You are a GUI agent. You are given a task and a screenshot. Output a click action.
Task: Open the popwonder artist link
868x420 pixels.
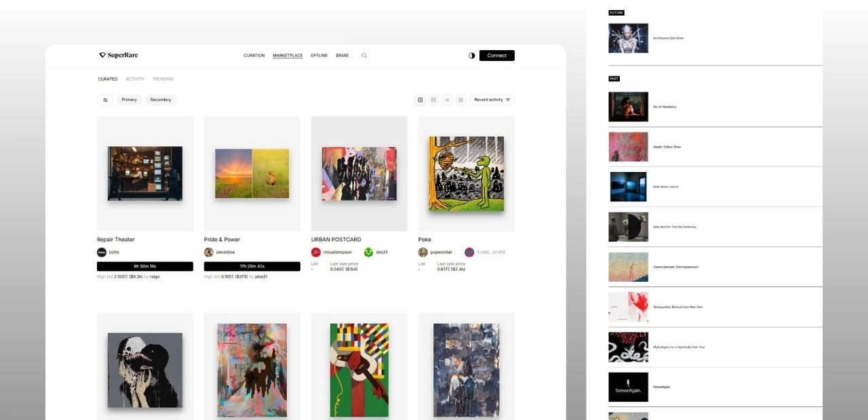click(x=441, y=252)
